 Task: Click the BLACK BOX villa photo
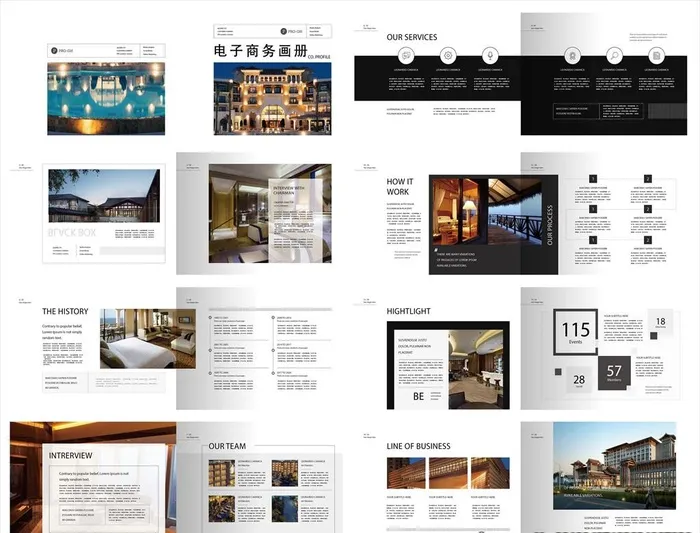click(104, 196)
